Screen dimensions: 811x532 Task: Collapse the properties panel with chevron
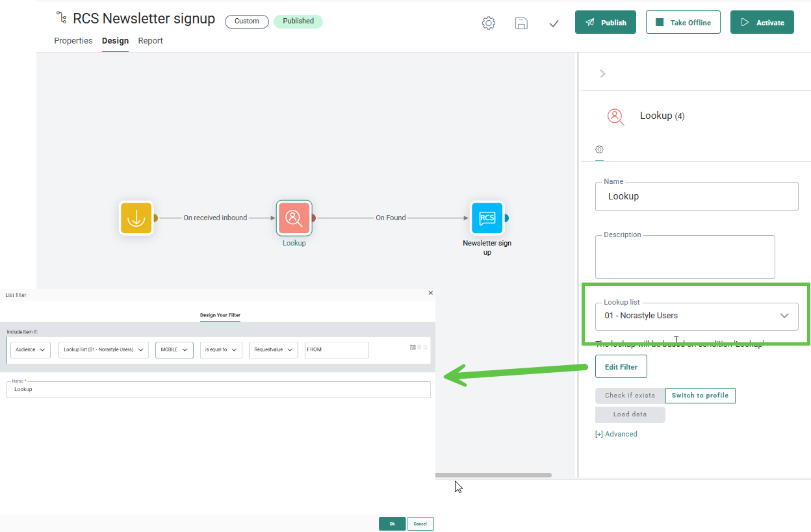pos(602,73)
